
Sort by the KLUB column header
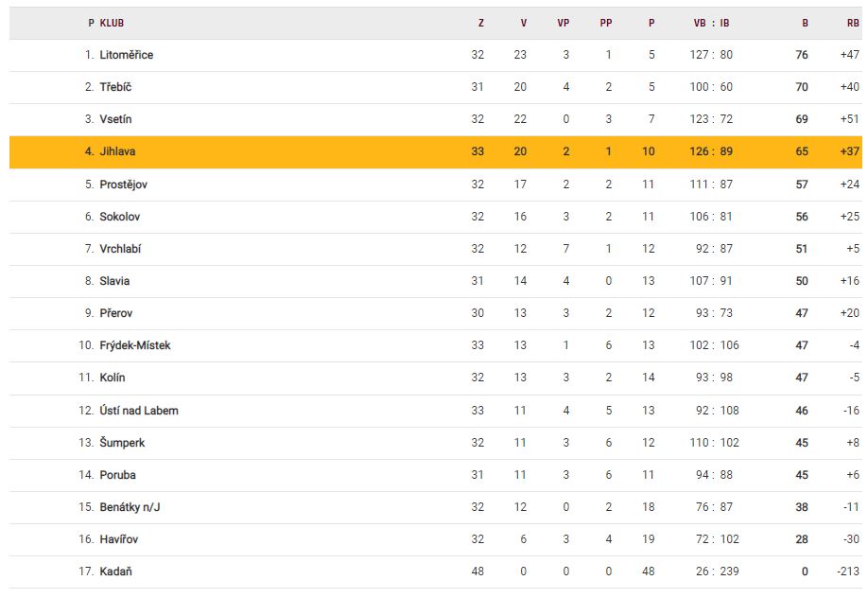(x=112, y=23)
